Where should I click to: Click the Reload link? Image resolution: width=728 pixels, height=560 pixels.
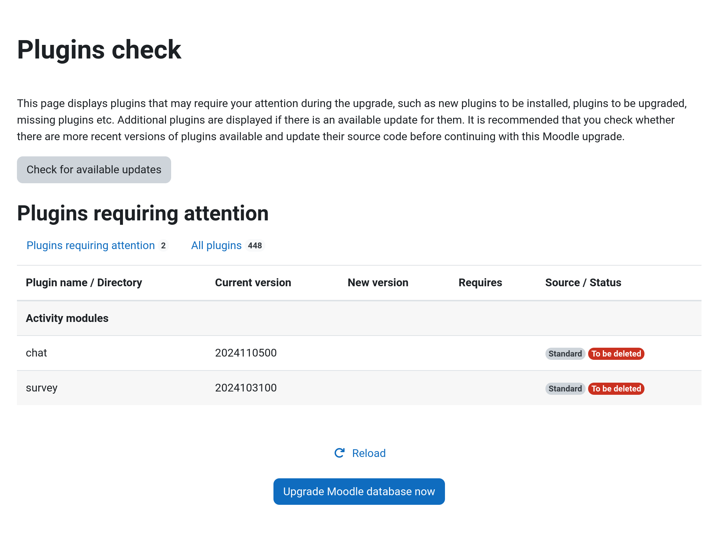pos(369,453)
